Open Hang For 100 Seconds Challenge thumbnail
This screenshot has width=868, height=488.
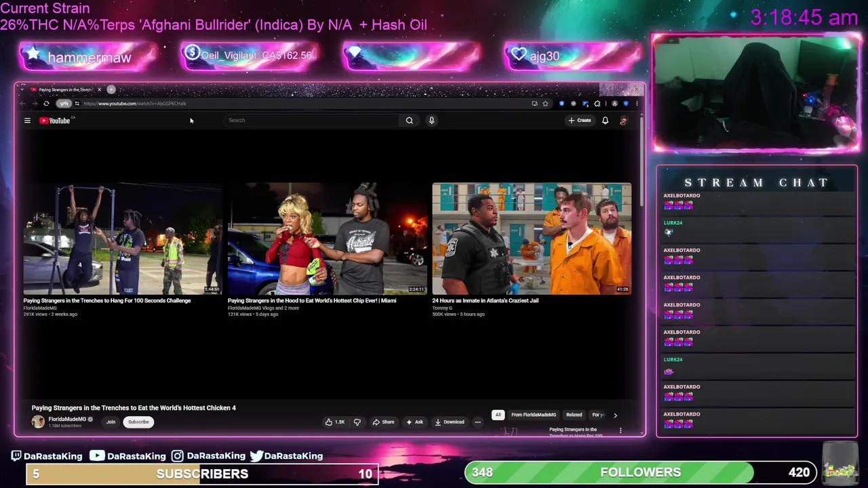pyautogui.click(x=123, y=239)
